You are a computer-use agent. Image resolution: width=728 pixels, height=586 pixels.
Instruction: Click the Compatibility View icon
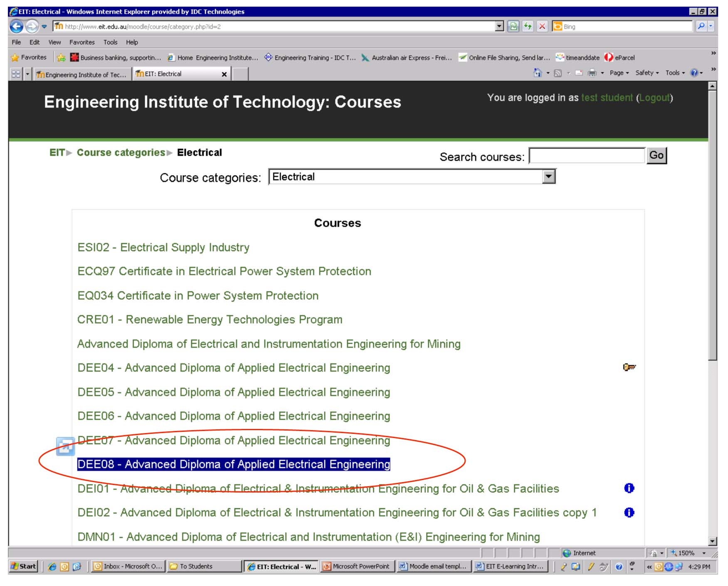513,27
